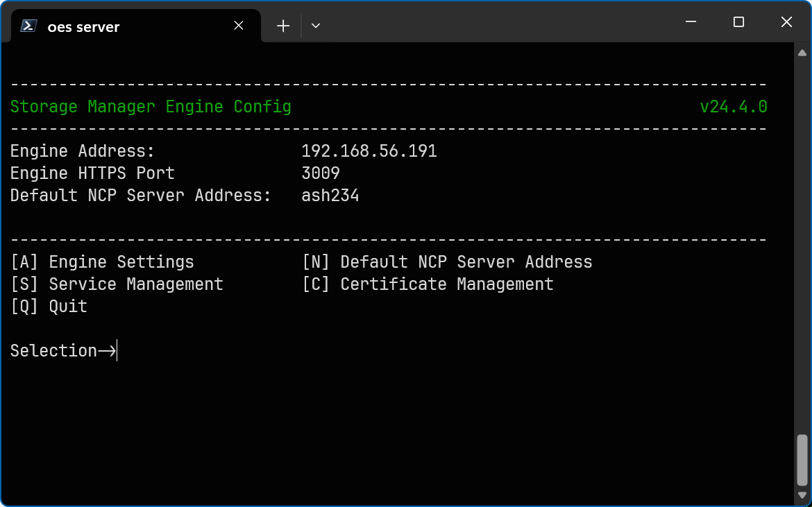Click the NCP server name ash234

tap(330, 196)
